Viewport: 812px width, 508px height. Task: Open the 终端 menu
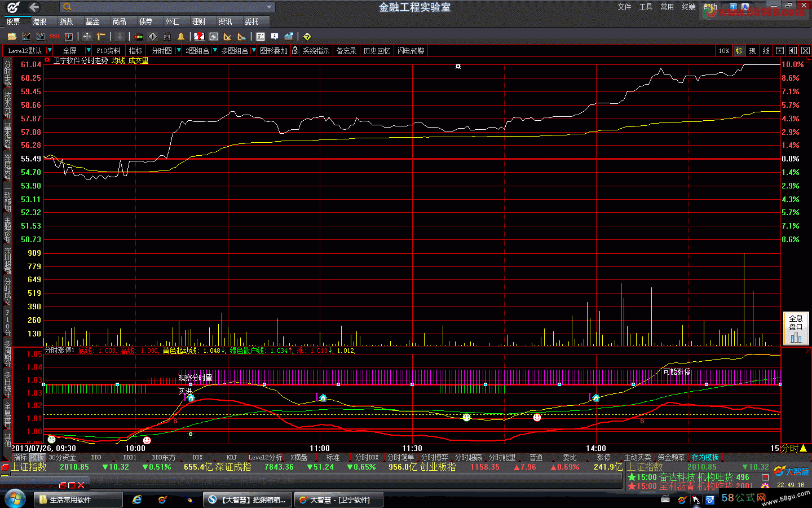tap(689, 7)
